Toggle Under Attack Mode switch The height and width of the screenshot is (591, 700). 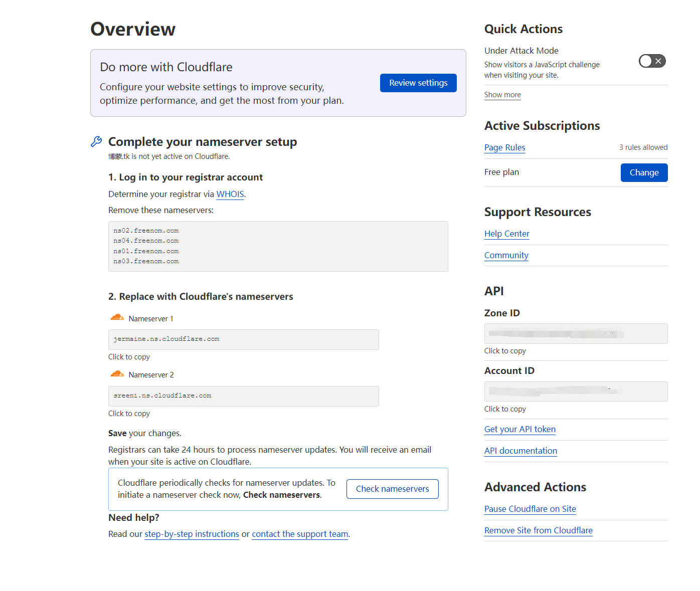click(x=652, y=61)
